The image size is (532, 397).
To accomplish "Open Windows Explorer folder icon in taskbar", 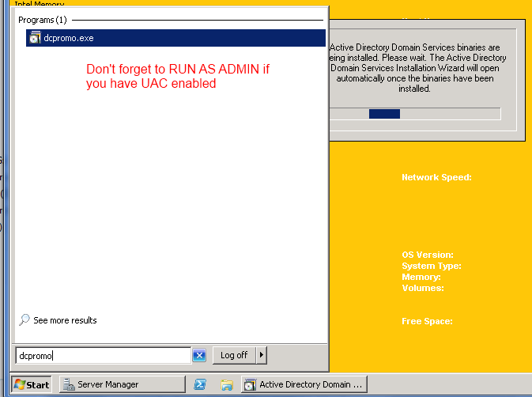I will (x=227, y=385).
